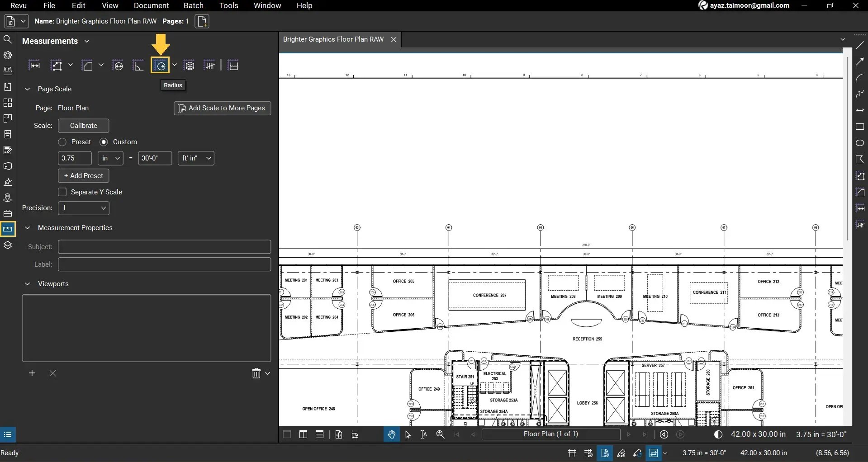This screenshot has height=462, width=868.
Task: Select the Radius measurement tool
Action: 161,65
